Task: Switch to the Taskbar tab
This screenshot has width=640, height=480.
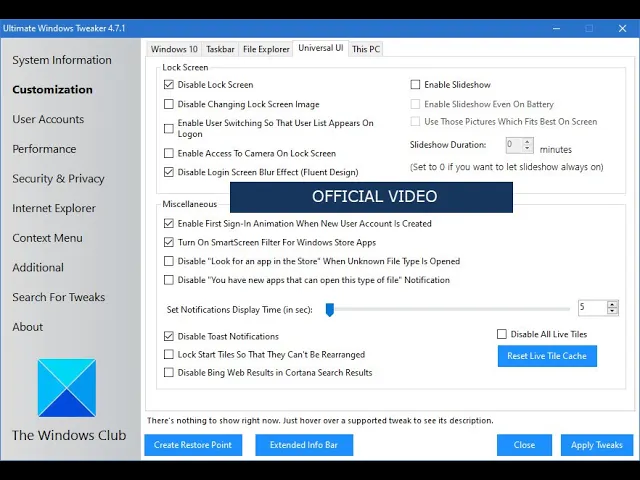Action: tap(220, 49)
